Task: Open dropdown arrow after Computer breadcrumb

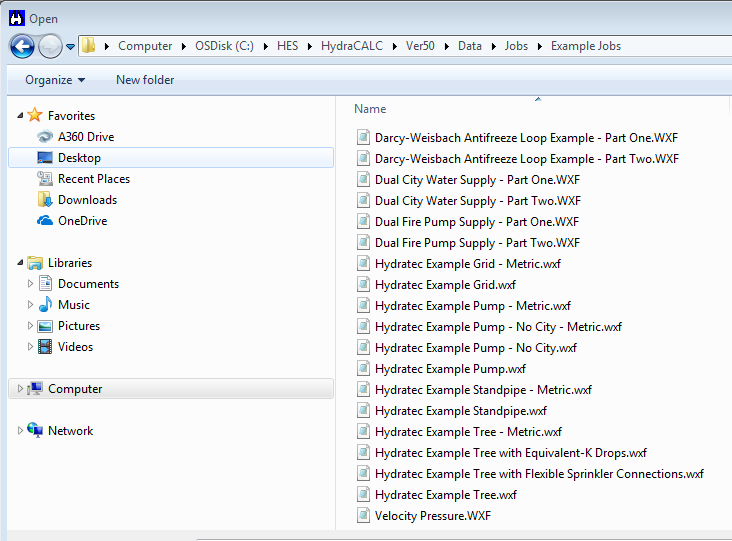Action: [183, 46]
